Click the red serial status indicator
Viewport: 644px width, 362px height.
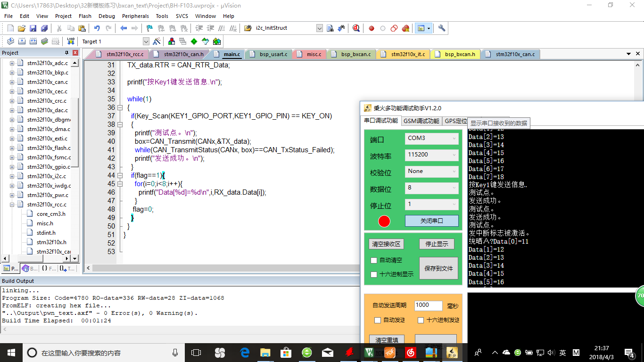(384, 221)
